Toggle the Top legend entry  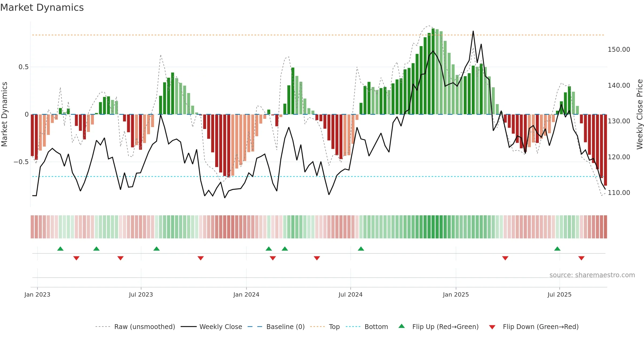[x=325, y=327]
